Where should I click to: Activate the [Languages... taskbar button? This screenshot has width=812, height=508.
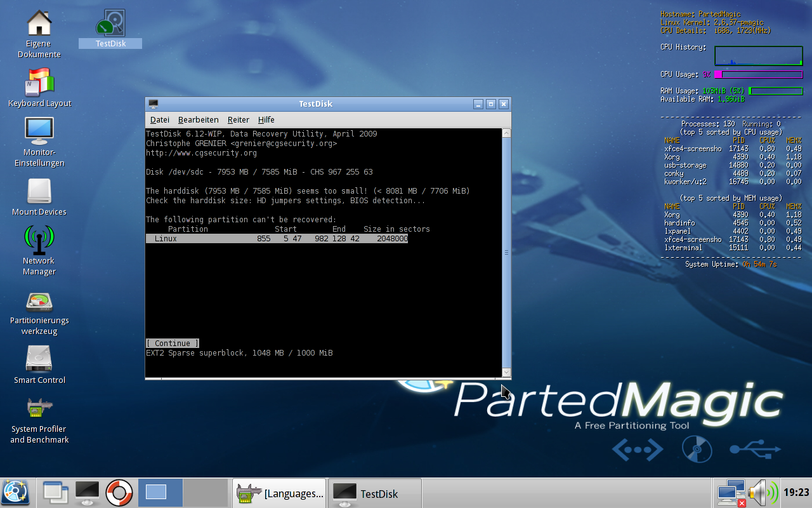point(280,493)
